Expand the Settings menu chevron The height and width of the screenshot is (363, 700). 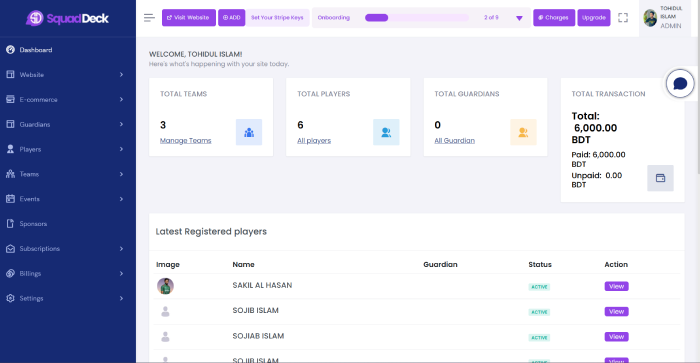(x=121, y=298)
